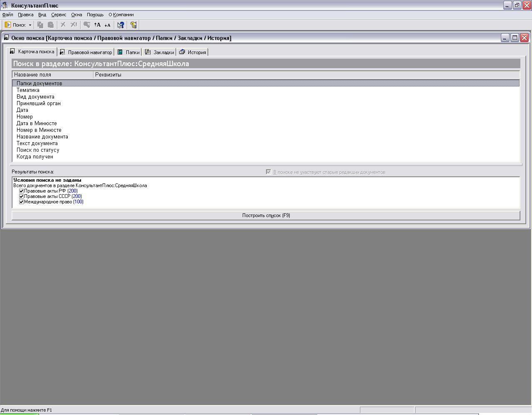This screenshot has height=415, width=532.
Task: Switch to the Закладки tab
Action: 160,52
